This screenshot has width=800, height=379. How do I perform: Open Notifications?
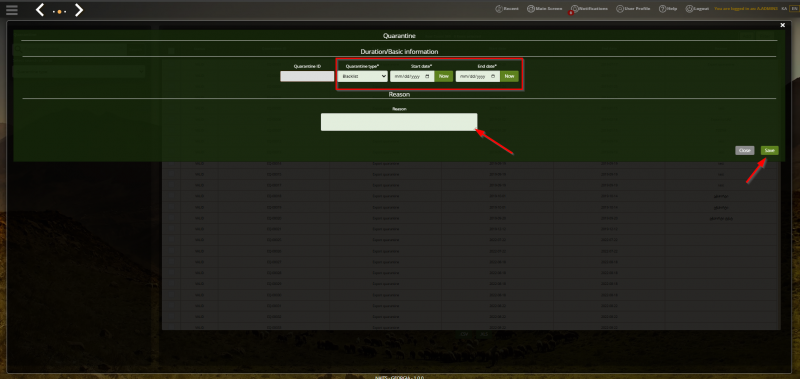[x=589, y=9]
